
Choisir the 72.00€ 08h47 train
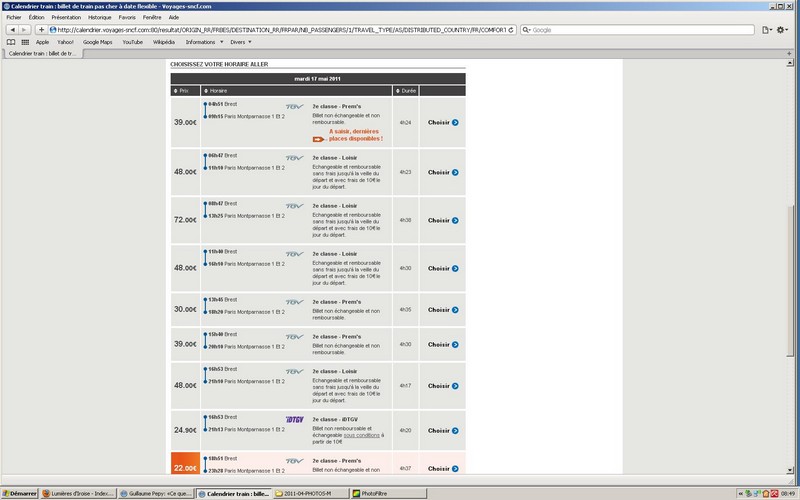(x=443, y=220)
